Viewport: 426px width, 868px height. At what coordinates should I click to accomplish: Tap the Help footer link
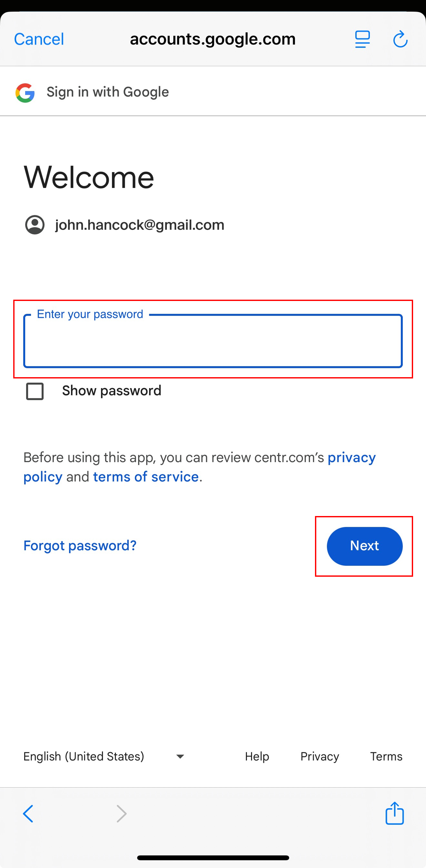click(257, 757)
